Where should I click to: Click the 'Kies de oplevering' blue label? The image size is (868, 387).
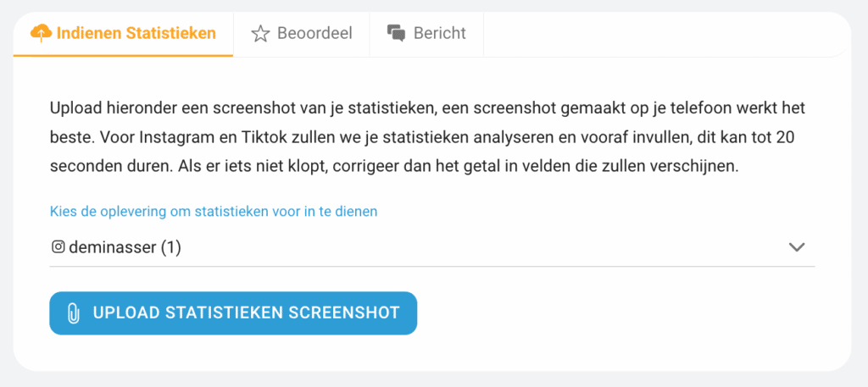point(214,211)
